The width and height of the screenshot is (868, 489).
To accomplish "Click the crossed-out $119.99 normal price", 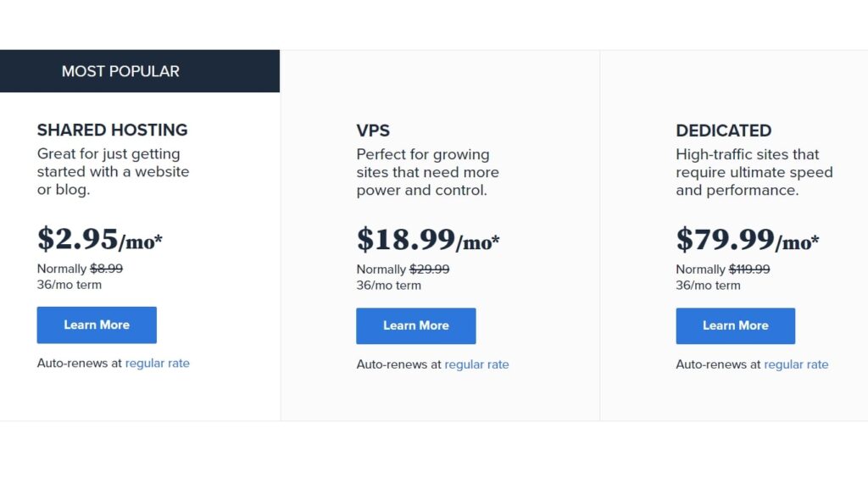I will 749,270.
